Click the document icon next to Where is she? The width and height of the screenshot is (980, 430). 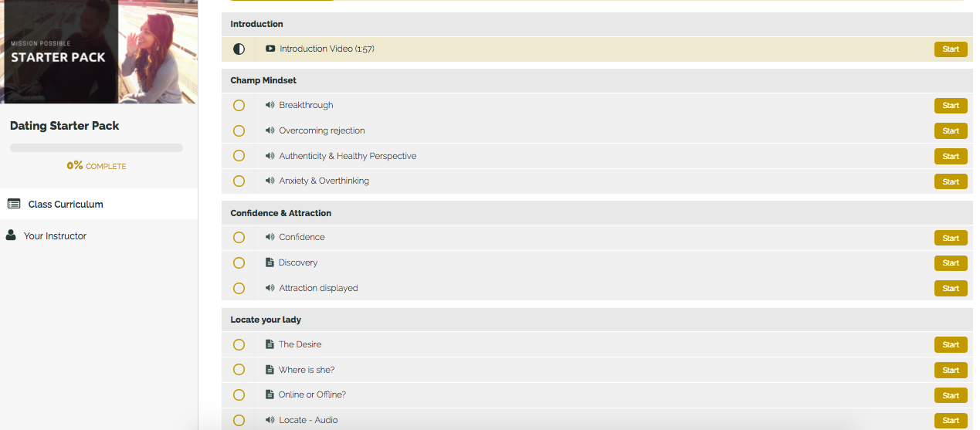click(270, 370)
